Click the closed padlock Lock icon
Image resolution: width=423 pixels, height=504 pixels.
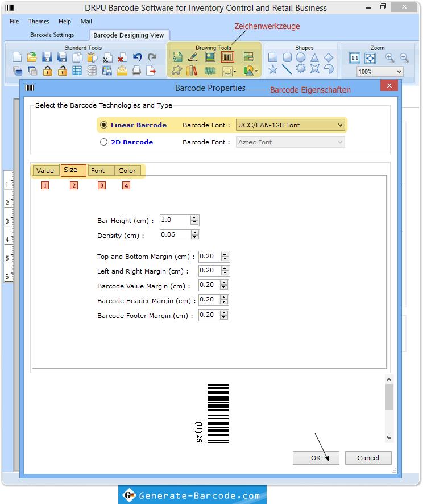(x=48, y=71)
